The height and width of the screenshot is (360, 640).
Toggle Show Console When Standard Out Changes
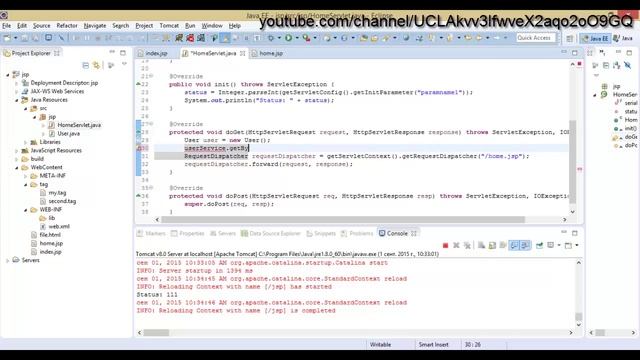point(514,245)
